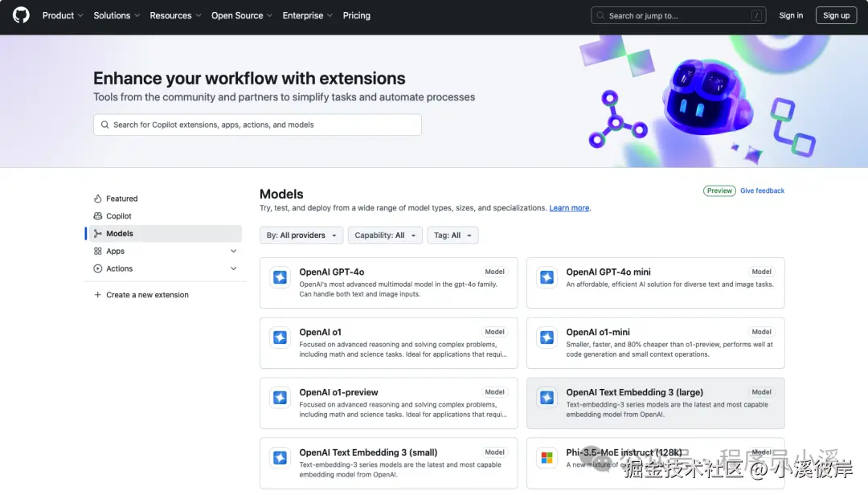This screenshot has height=495, width=868.
Task: Open the Solutions menu
Action: click(x=117, y=15)
